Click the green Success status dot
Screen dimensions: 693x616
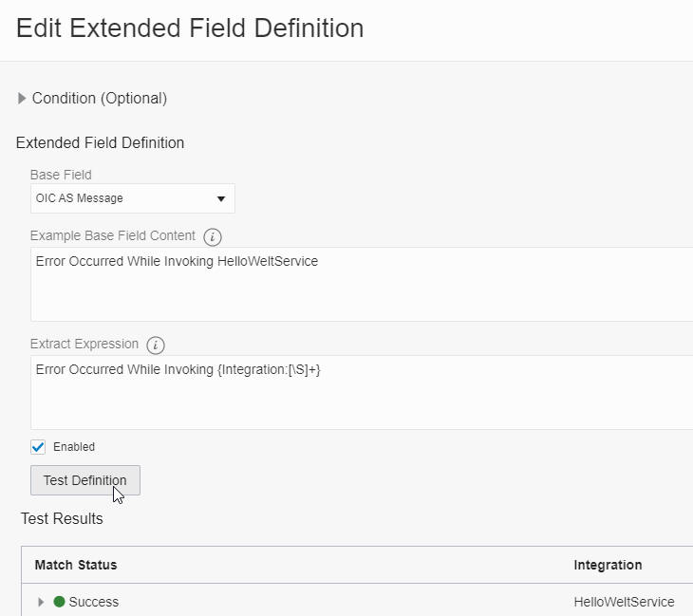[x=59, y=602]
